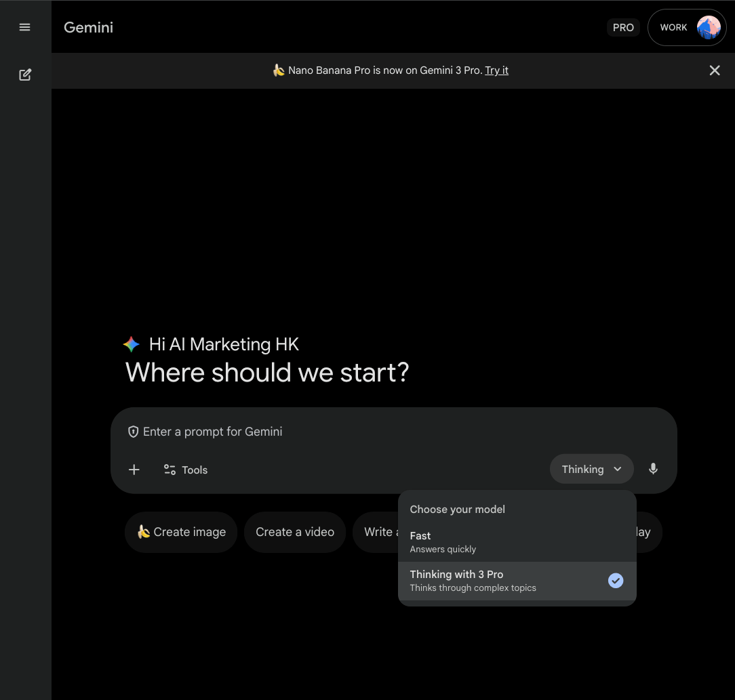Image resolution: width=735 pixels, height=700 pixels.
Task: Click the Gemini sparkle star icon
Action: pos(132,344)
